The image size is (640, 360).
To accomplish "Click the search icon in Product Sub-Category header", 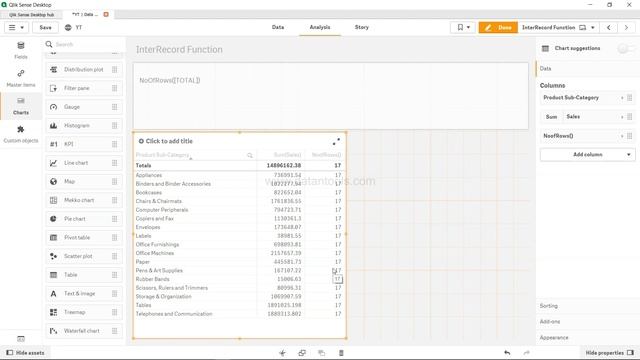I will [250, 156].
